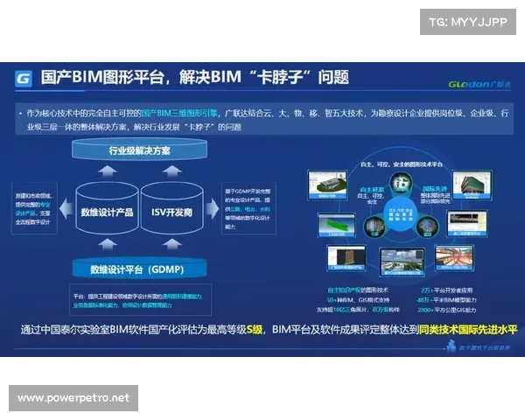Click the TG: MYYJJPP label
This screenshot has width=525, height=420.
[x=468, y=22]
